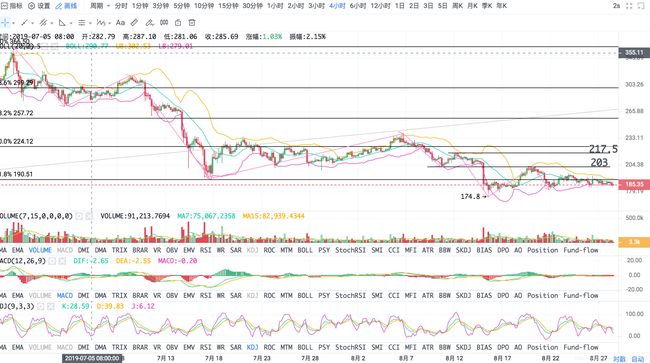Open KDJ(9,3,3) indicator settings icon

[41, 306]
